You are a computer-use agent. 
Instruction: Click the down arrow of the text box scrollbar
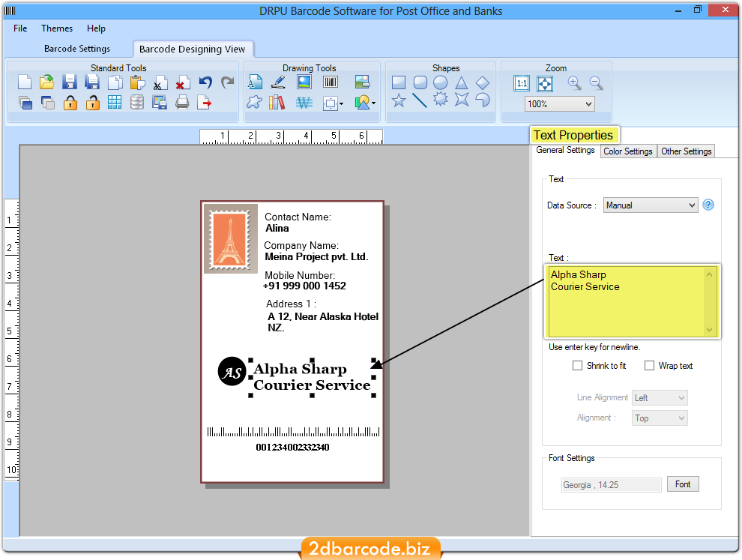click(709, 329)
